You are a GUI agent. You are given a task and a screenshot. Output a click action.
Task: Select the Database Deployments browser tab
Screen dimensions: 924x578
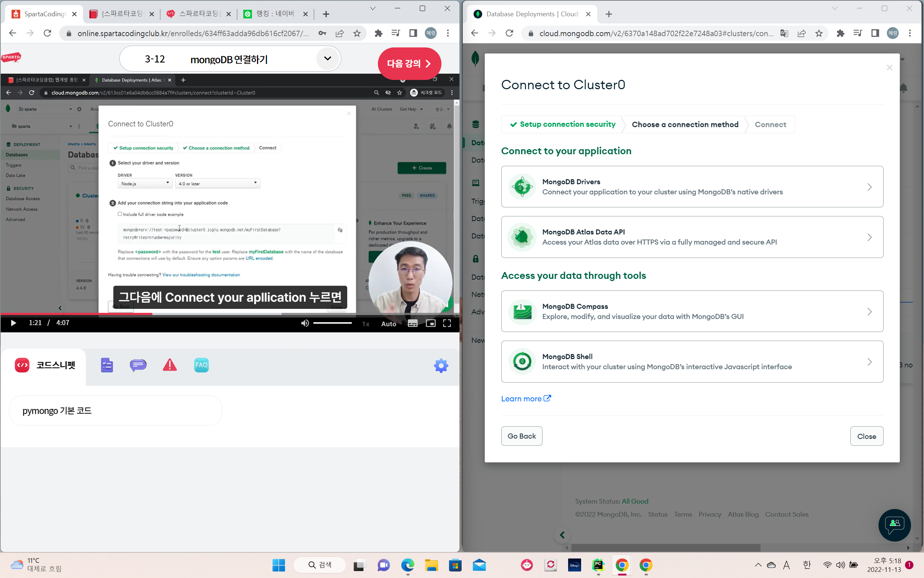(532, 14)
